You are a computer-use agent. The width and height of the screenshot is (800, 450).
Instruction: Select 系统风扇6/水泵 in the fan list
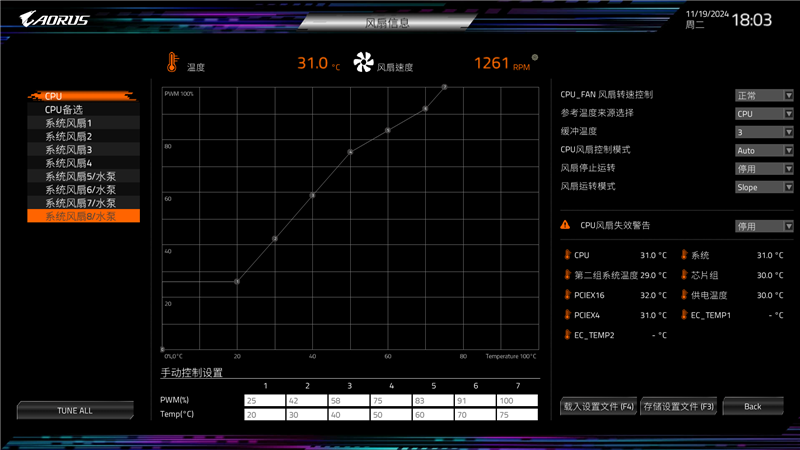click(83, 189)
